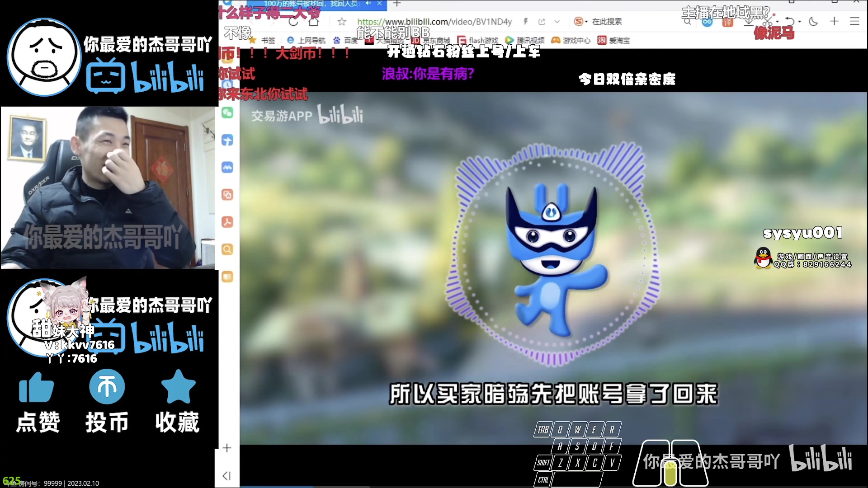The height and width of the screenshot is (488, 868).
Task: Click the text '今日双倍亲密度'
Action: 627,80
